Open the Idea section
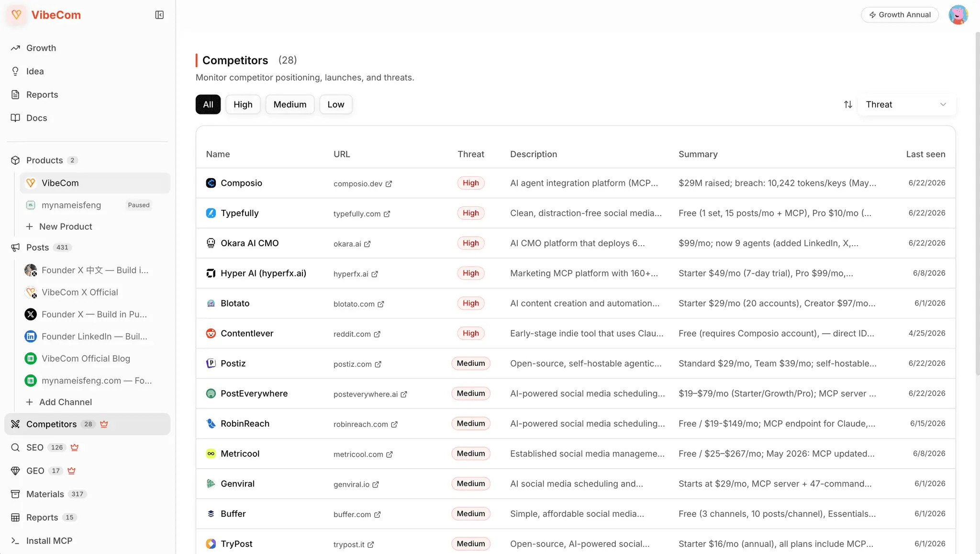The image size is (980, 554). (x=35, y=71)
